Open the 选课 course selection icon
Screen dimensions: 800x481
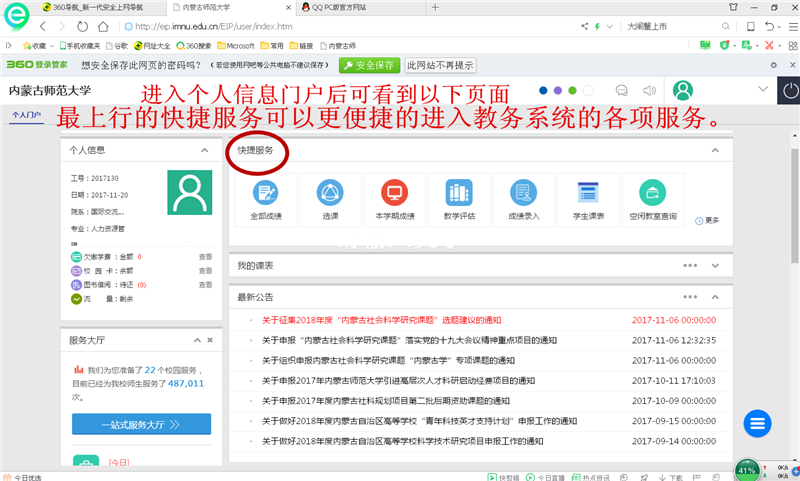point(330,198)
